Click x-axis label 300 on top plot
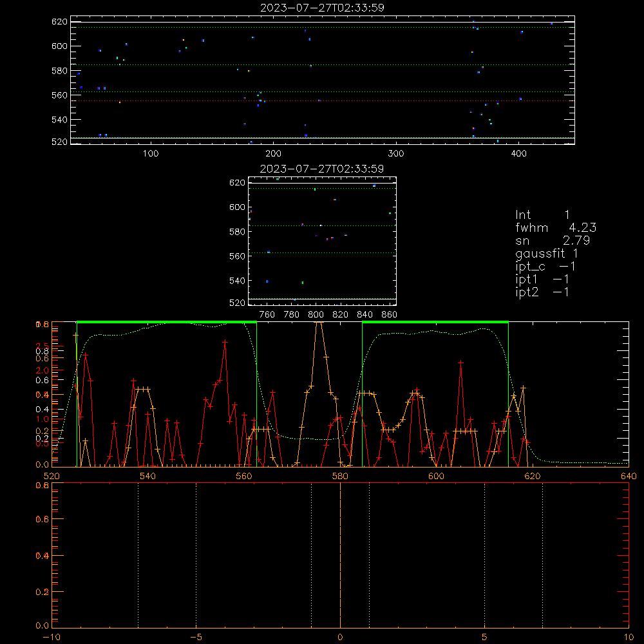The image size is (644, 644). click(x=396, y=154)
